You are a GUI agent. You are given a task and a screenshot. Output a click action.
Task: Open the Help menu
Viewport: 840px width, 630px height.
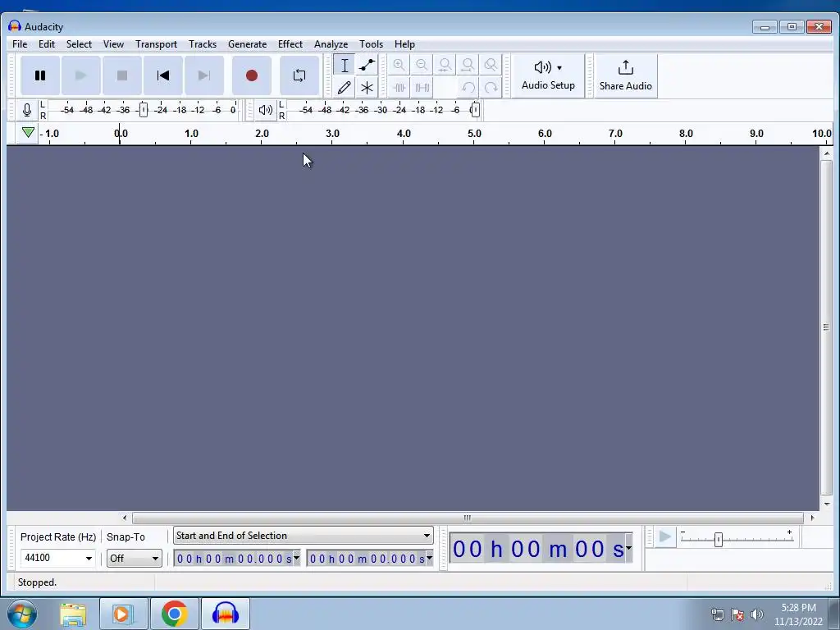coord(404,44)
